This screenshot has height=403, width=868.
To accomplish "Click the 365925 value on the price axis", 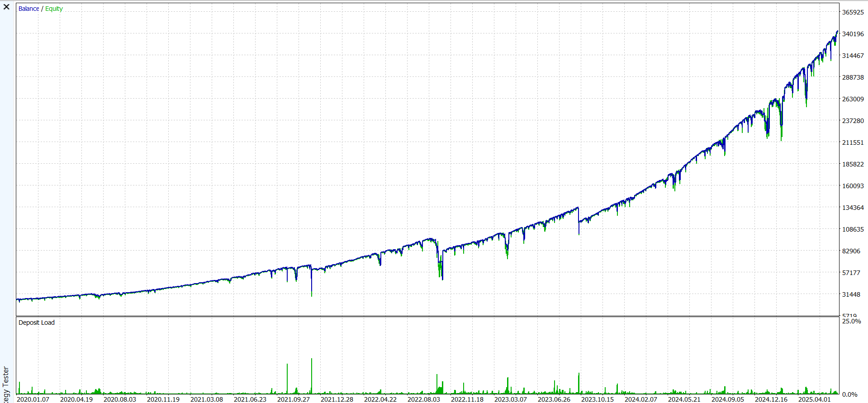I will (x=853, y=12).
